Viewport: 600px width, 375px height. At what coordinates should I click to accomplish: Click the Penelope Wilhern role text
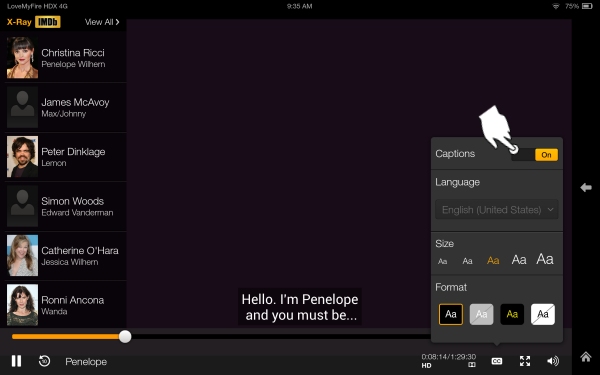(x=73, y=64)
